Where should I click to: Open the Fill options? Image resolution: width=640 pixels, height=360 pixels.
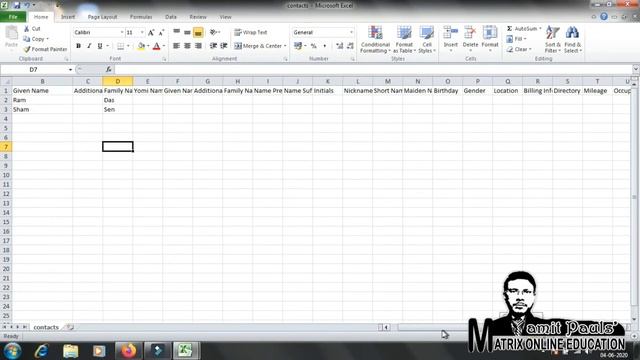(x=516, y=39)
